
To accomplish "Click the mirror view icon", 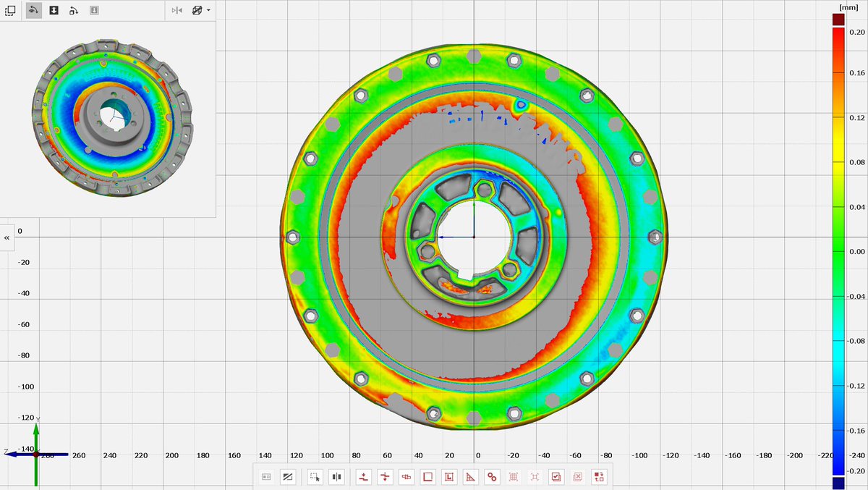I will pyautogui.click(x=177, y=10).
